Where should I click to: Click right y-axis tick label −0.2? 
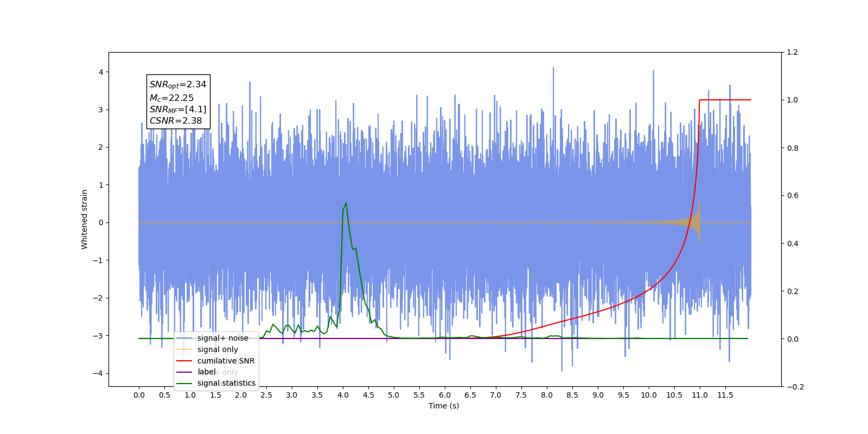coord(795,387)
